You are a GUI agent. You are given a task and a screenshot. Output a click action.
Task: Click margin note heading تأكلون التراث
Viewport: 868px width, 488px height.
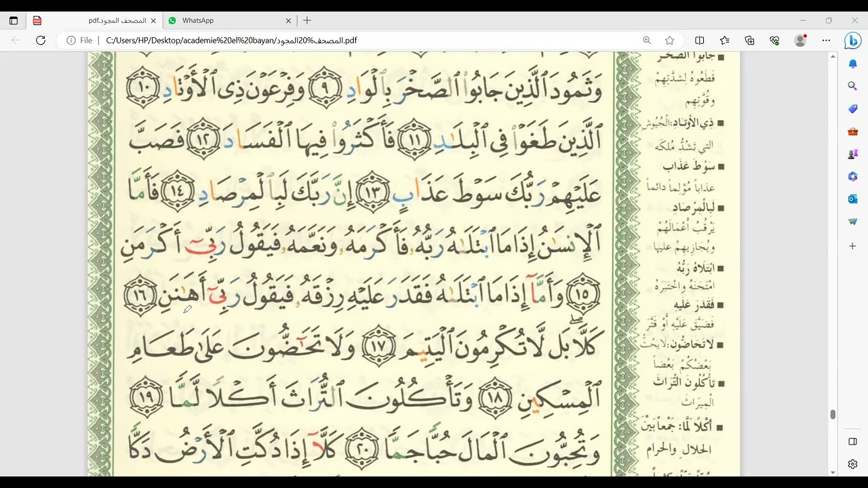[683, 383]
